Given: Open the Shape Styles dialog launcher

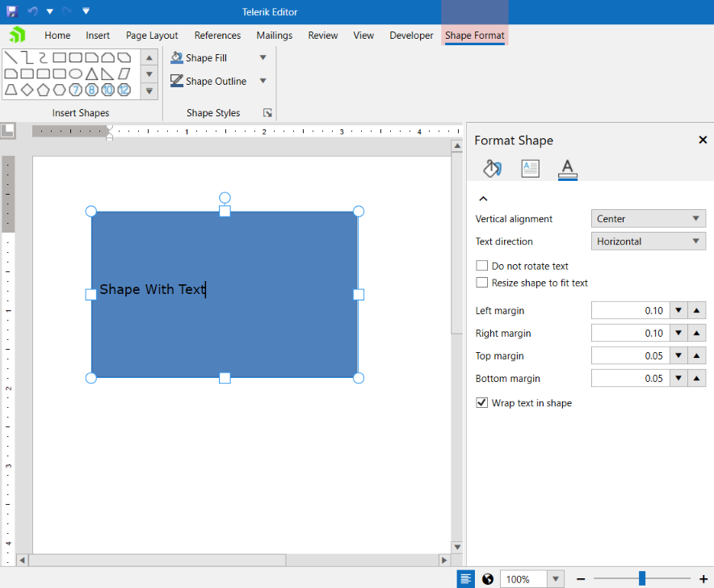Looking at the screenshot, I should [267, 112].
